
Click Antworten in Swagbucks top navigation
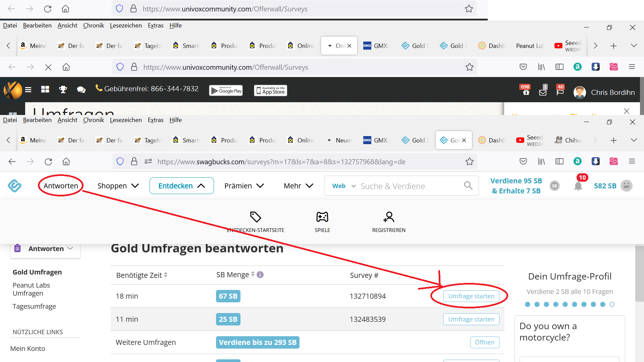point(61,186)
